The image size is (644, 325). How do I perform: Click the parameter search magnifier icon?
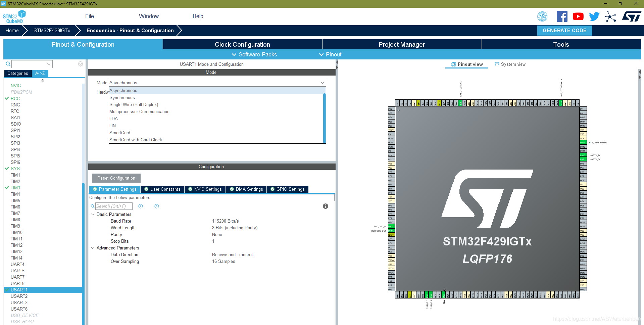(x=93, y=206)
